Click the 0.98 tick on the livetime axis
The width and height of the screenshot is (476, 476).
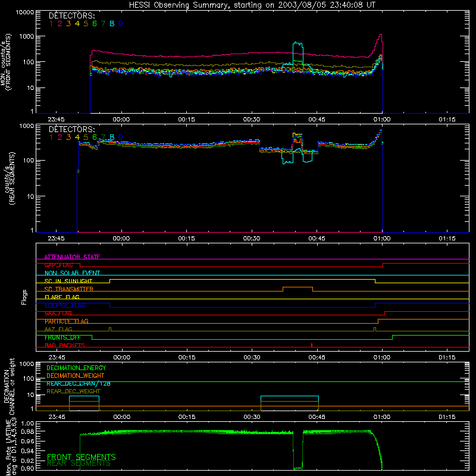(x=27, y=431)
